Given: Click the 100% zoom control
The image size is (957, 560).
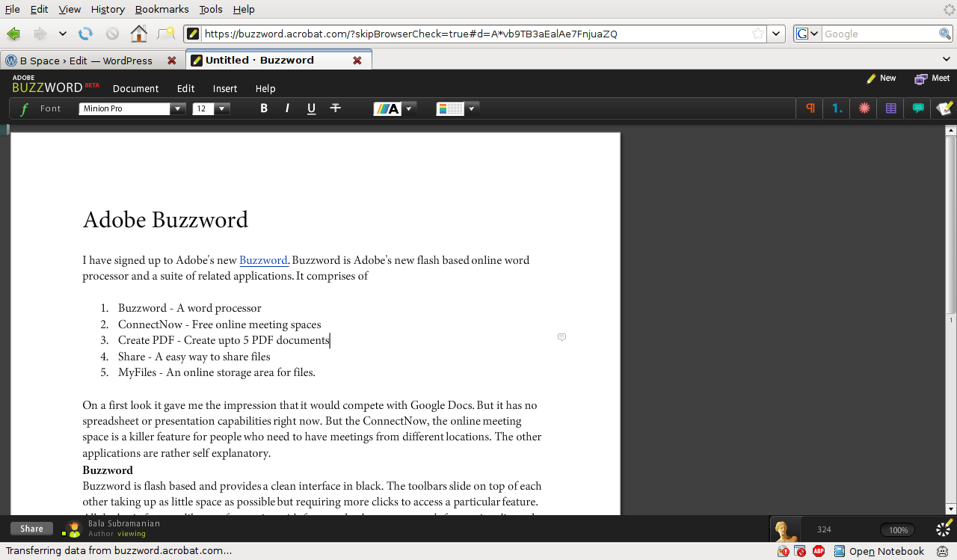Looking at the screenshot, I should click(898, 529).
